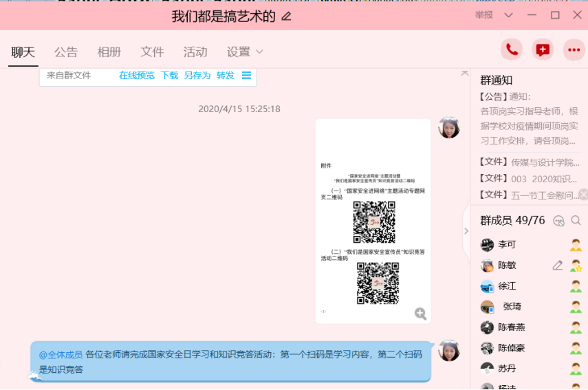Dismiss the 五一节工会 file notice
The image size is (588, 390).
[x=583, y=195]
